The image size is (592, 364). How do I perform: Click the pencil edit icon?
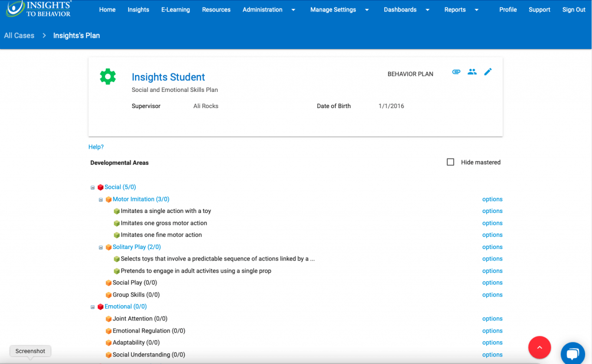coord(488,72)
